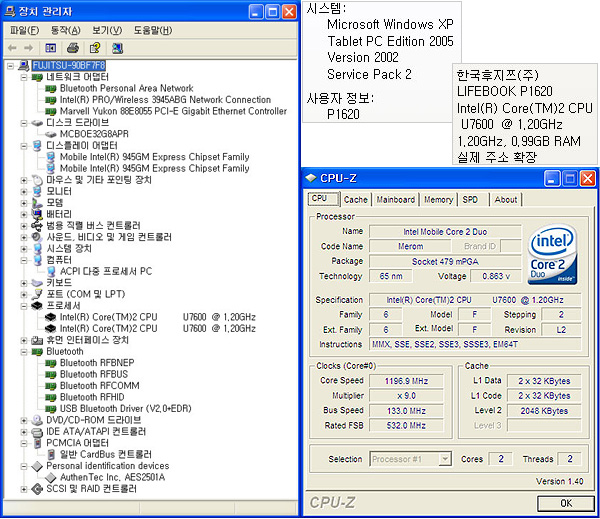Expand the DVD/CD-ROM 드라이브 tree node
This screenshot has width=600, height=519.
(x=24, y=420)
